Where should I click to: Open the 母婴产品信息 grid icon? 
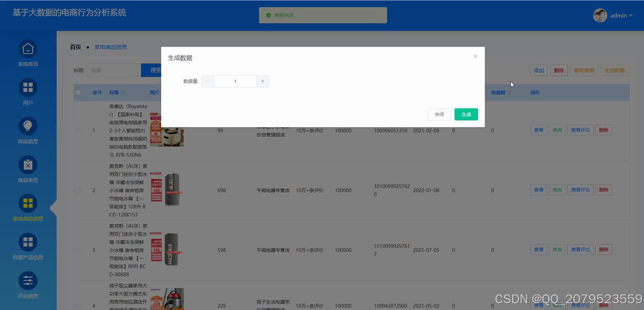click(x=28, y=242)
